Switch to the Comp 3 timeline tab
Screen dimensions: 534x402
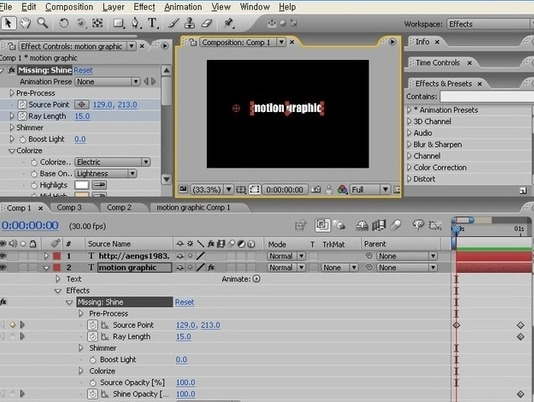click(69, 207)
